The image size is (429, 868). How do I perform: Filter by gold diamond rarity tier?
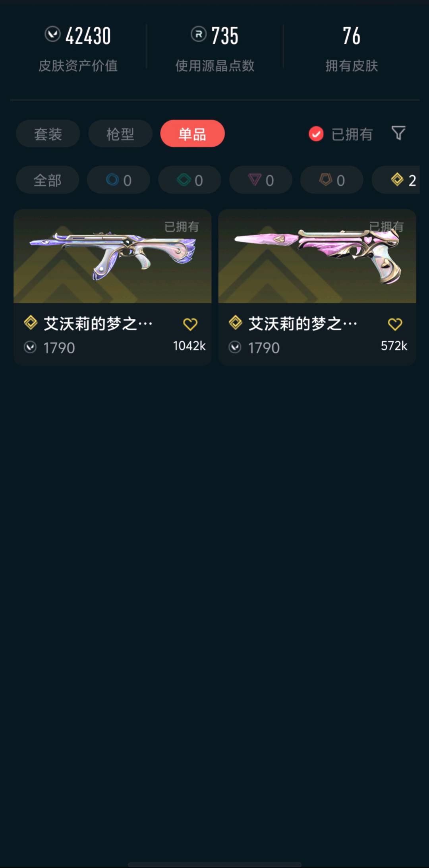tap(396, 180)
